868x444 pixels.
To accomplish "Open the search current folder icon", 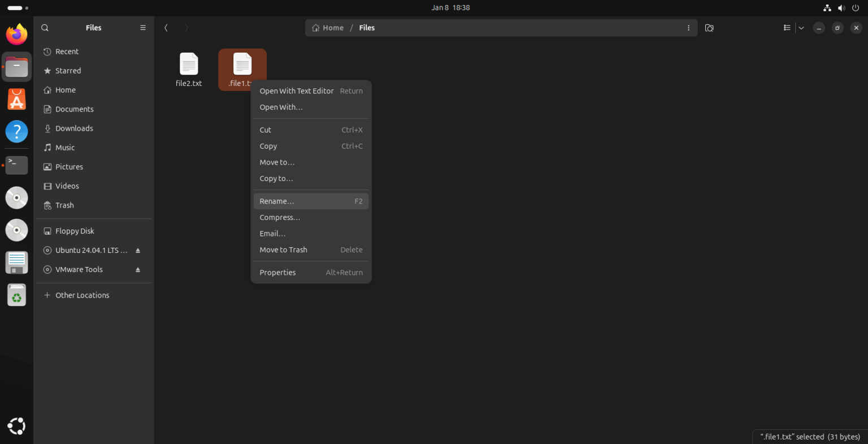I will coord(709,27).
